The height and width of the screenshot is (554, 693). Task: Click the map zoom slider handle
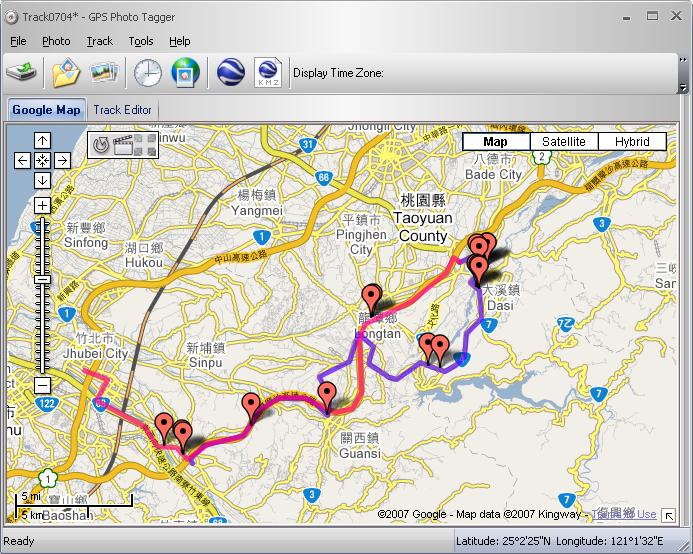(x=42, y=279)
